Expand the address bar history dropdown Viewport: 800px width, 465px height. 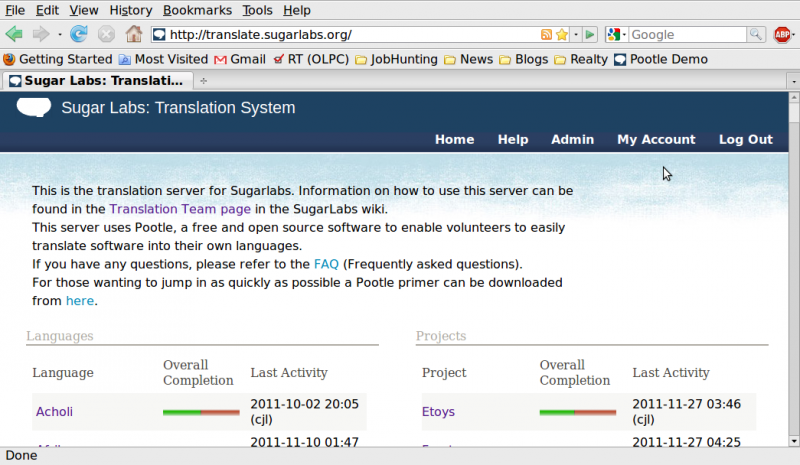[576, 35]
